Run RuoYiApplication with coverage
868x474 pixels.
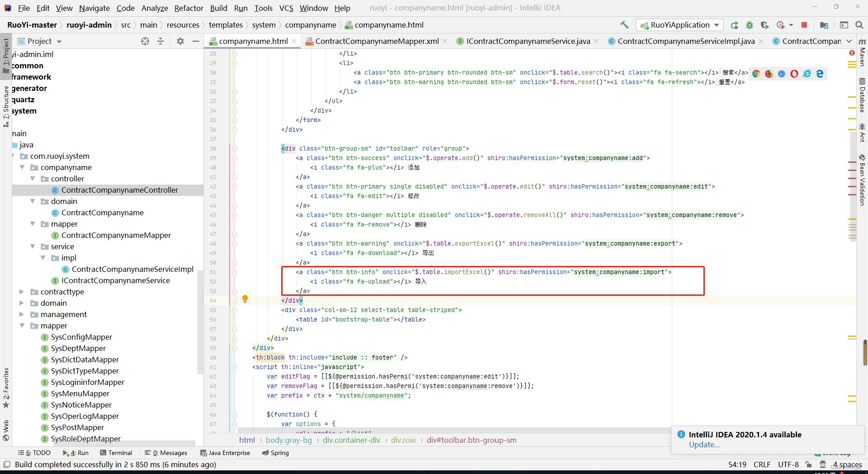765,25
